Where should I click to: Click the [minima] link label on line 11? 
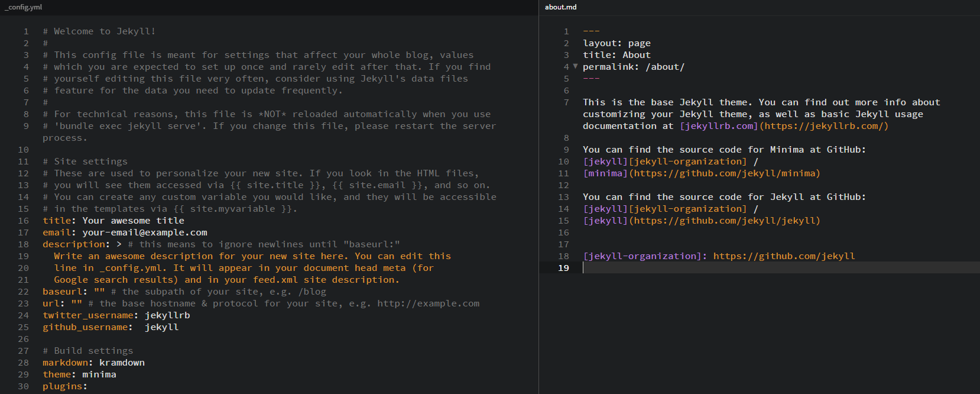(605, 173)
